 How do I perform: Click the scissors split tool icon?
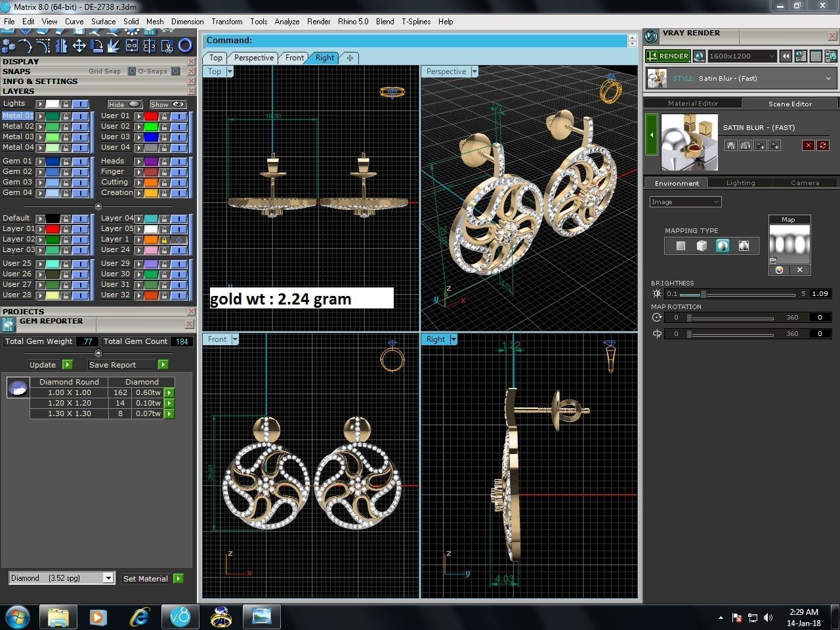tap(167, 45)
